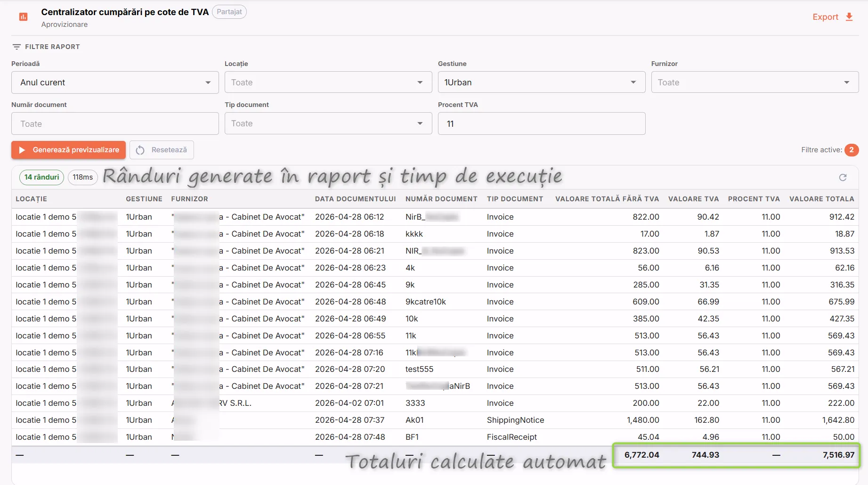Sort by VALOARE TOTALĂ FĂRĂ TVA header
The height and width of the screenshot is (485, 868).
click(607, 199)
